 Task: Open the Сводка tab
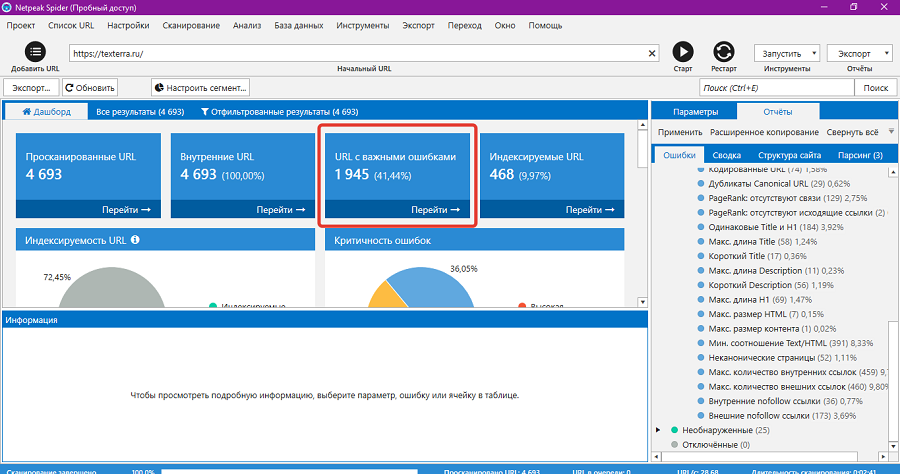point(727,155)
